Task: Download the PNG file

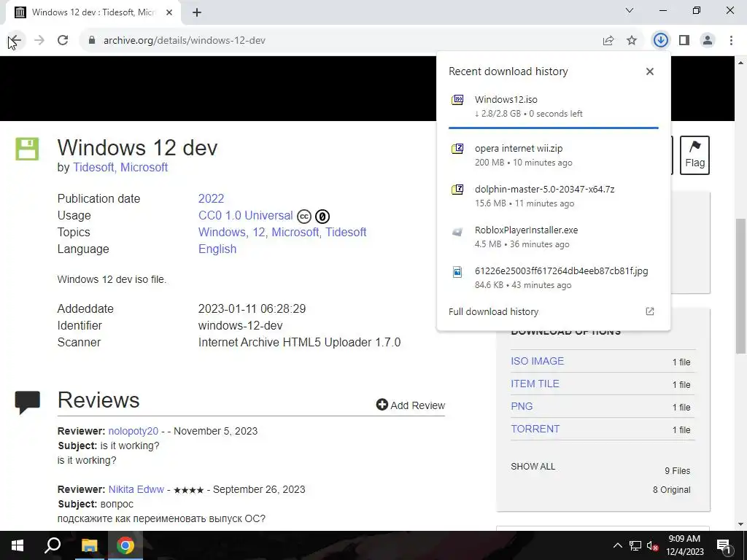Action: click(x=522, y=406)
